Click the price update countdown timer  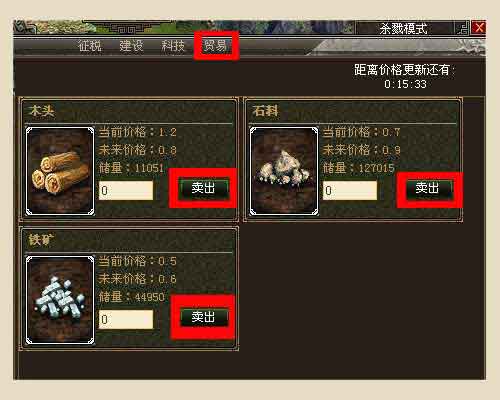[x=405, y=84]
